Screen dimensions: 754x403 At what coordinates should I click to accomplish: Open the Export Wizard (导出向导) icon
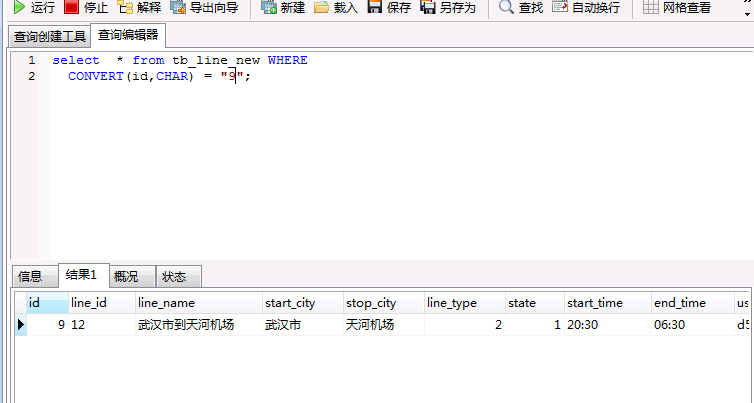click(178, 7)
